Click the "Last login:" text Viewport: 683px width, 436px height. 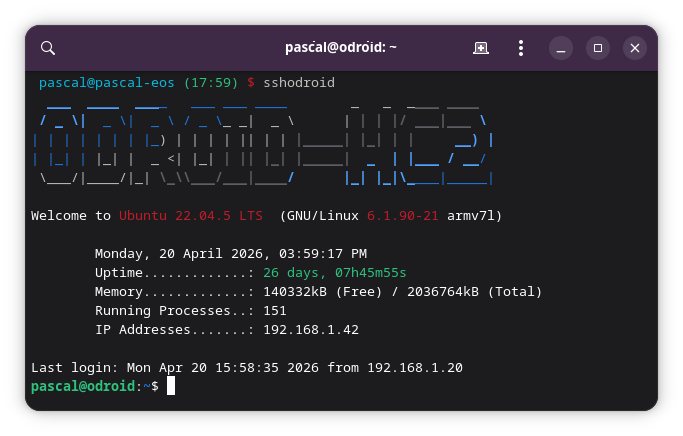[74, 368]
